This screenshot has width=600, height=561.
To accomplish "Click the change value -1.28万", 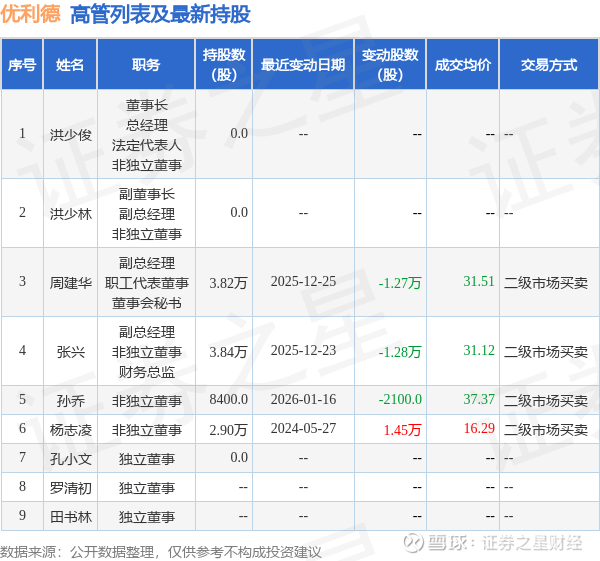I will click(400, 352).
